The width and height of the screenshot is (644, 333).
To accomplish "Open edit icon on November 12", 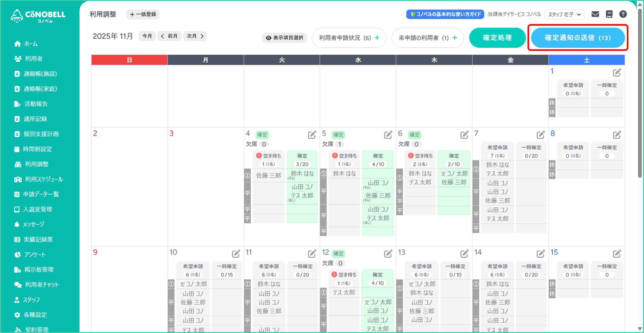I will click(x=388, y=254).
